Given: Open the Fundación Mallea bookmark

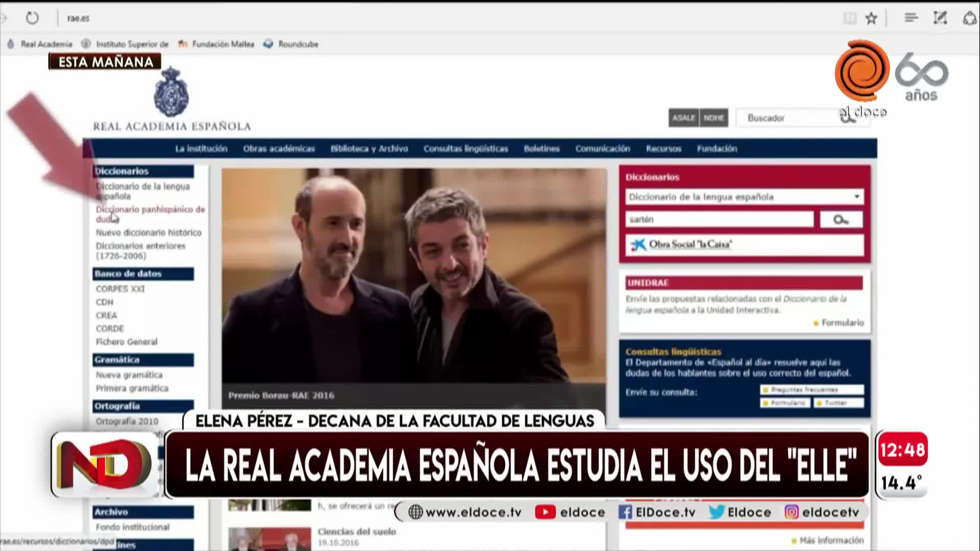Looking at the screenshot, I should (216, 44).
